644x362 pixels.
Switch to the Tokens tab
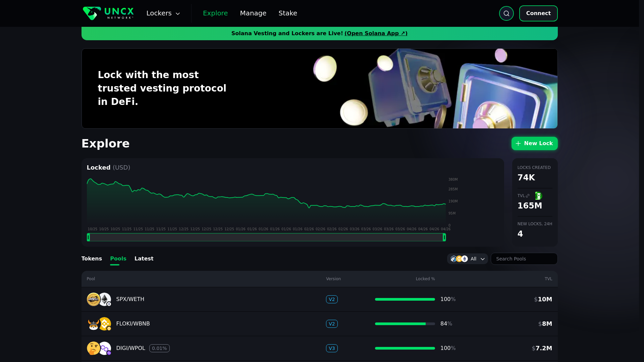pyautogui.click(x=92, y=259)
